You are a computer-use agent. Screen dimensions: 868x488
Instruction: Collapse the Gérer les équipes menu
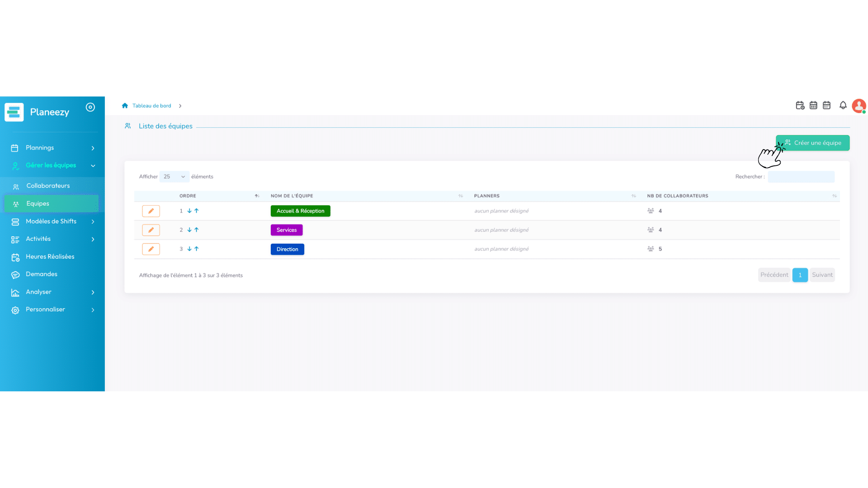point(52,165)
